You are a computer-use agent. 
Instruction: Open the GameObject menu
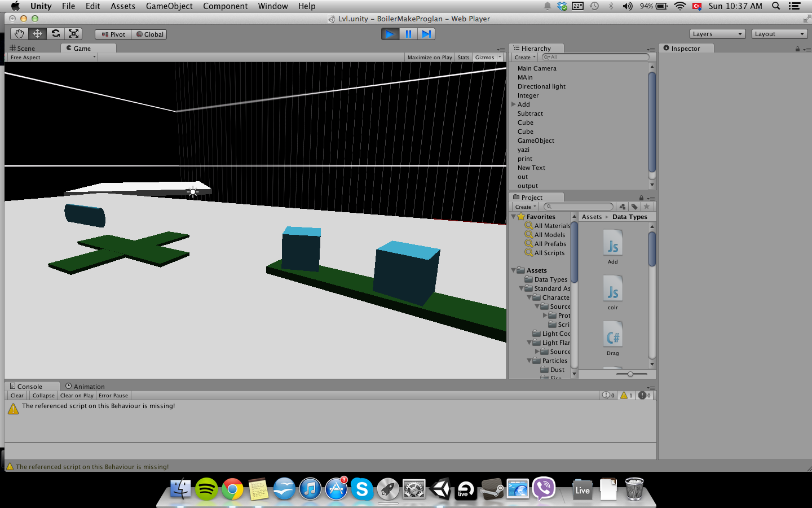coord(169,6)
